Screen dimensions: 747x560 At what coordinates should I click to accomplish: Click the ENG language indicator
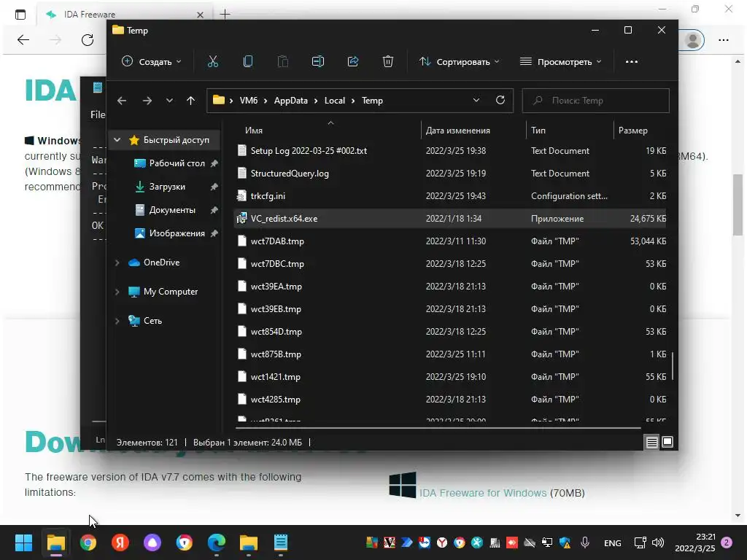(612, 542)
